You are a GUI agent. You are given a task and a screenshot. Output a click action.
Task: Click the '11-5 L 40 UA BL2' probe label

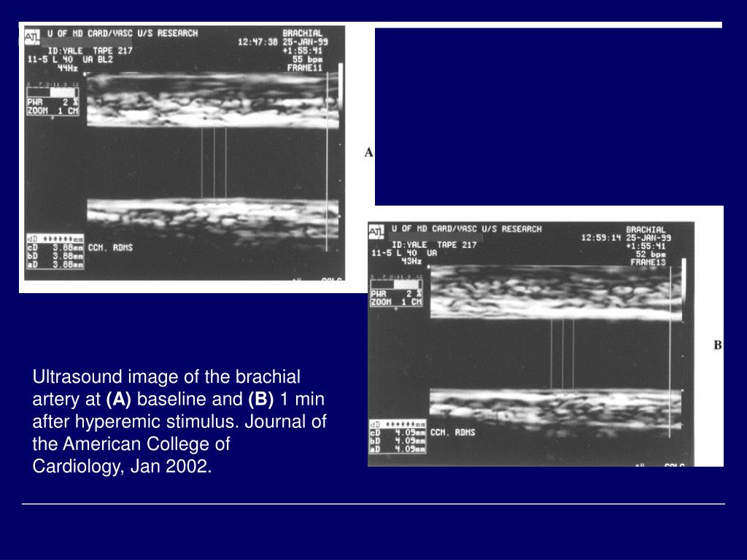click(x=70, y=60)
